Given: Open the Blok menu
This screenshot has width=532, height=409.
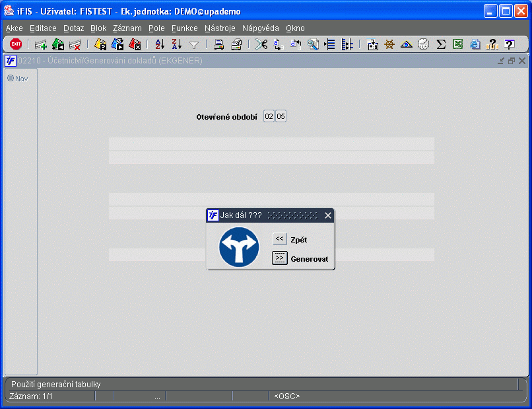Looking at the screenshot, I should click(x=98, y=28).
